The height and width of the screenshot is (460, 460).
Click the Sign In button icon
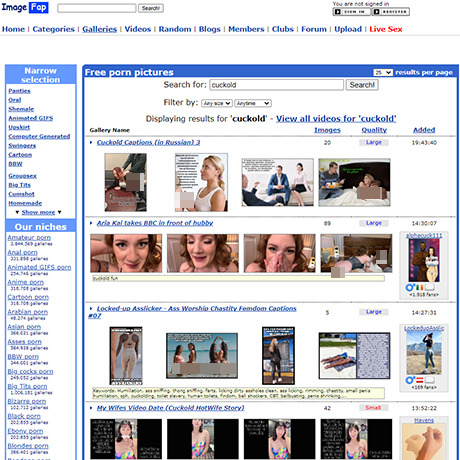pyautogui.click(x=351, y=12)
